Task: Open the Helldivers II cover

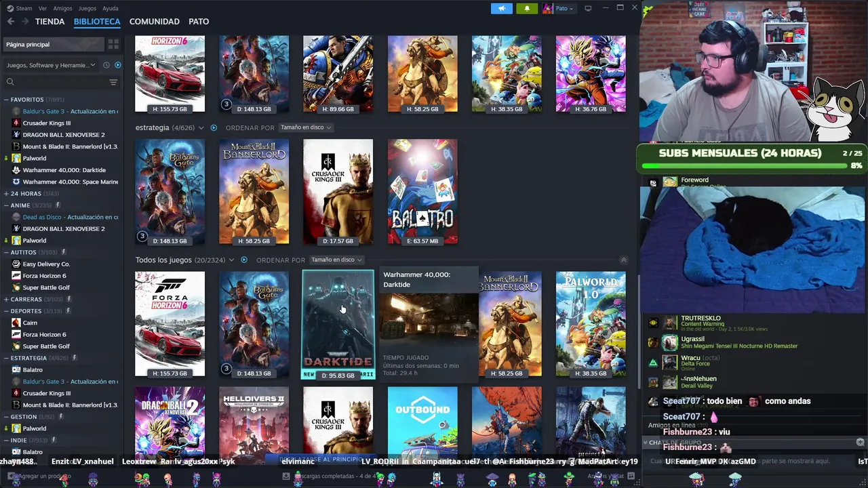Action: point(254,426)
